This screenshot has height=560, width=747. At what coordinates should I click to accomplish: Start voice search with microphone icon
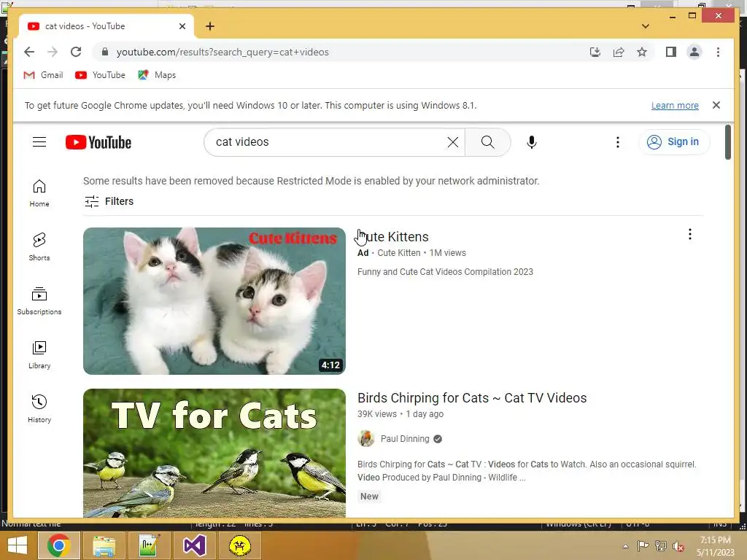[x=532, y=142]
